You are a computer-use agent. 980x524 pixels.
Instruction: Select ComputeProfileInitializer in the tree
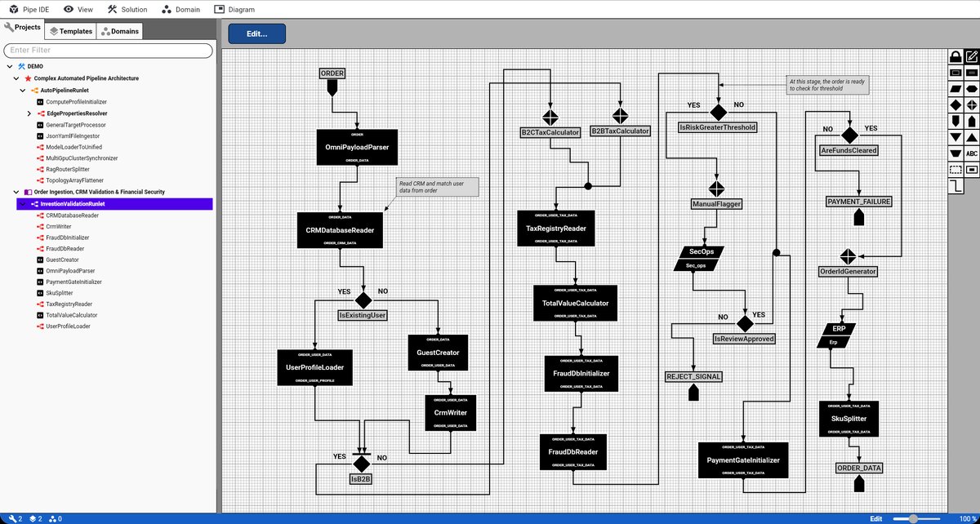point(76,102)
